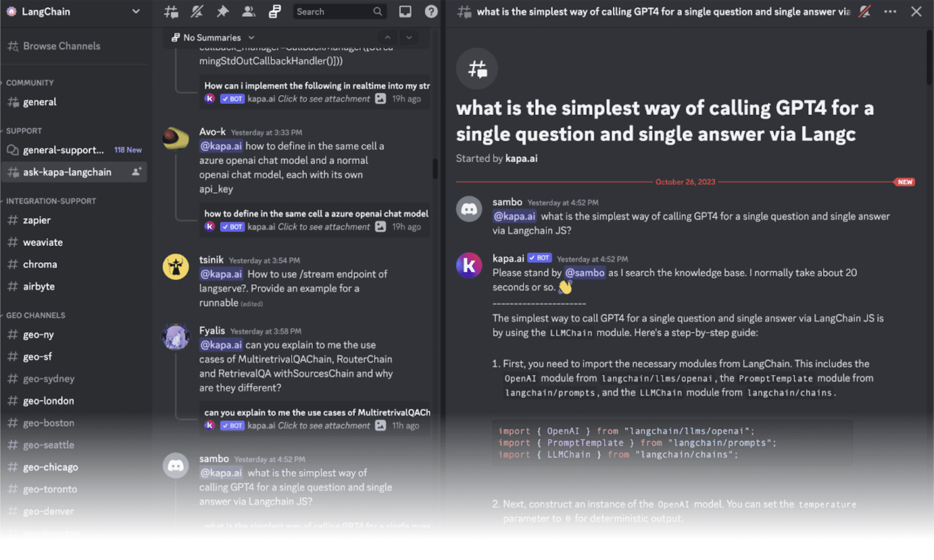Screen dimensions: 934x560
Task: Open thread 'can you explain to me the use cases'
Action: [314, 419]
